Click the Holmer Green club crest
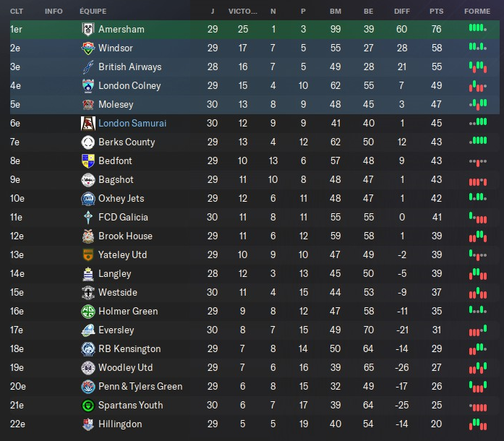 [87, 312]
